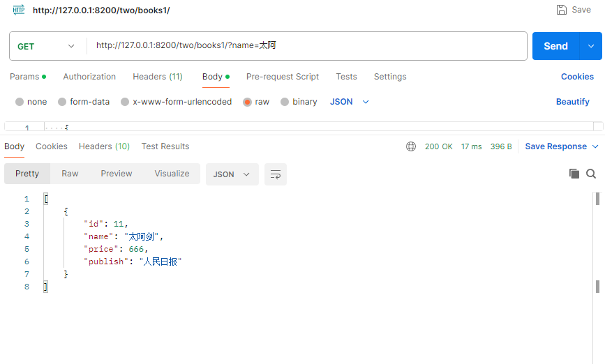Screen dimensions: 605x364
Task: Click the "id": 11 line
Action: coord(106,224)
